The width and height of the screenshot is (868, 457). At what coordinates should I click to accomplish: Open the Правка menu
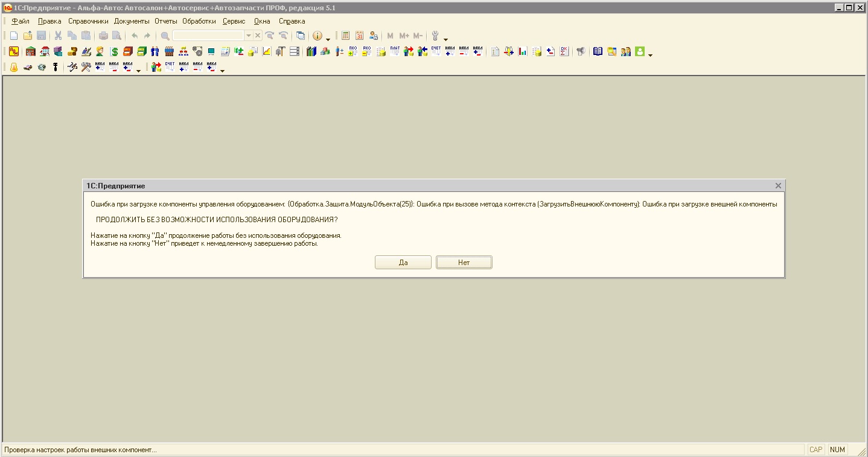49,21
